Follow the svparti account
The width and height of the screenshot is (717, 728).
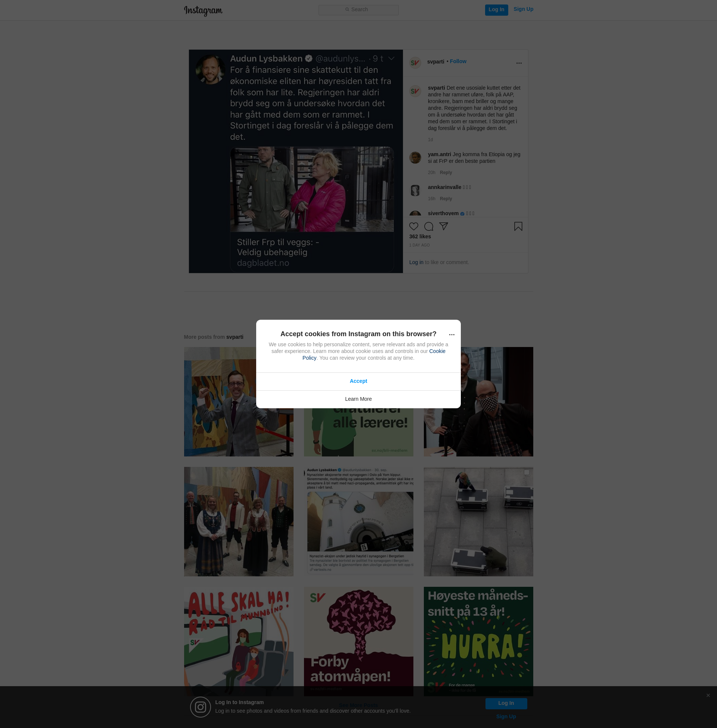[458, 61]
